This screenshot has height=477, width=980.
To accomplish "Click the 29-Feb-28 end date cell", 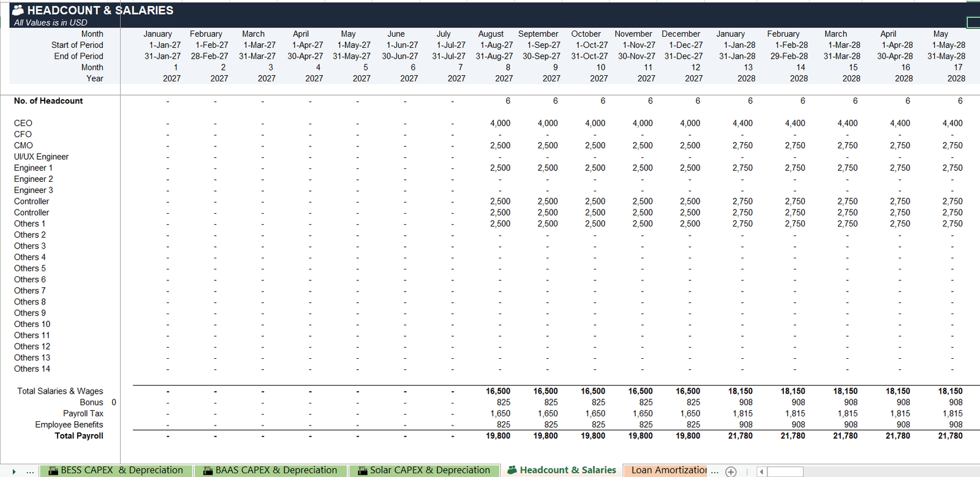I will (789, 56).
